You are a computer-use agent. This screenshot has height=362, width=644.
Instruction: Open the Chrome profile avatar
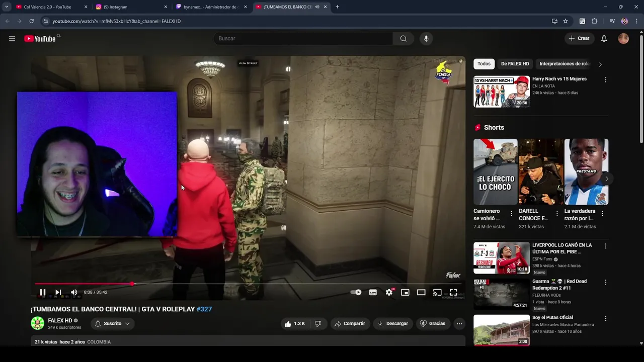pyautogui.click(x=624, y=21)
